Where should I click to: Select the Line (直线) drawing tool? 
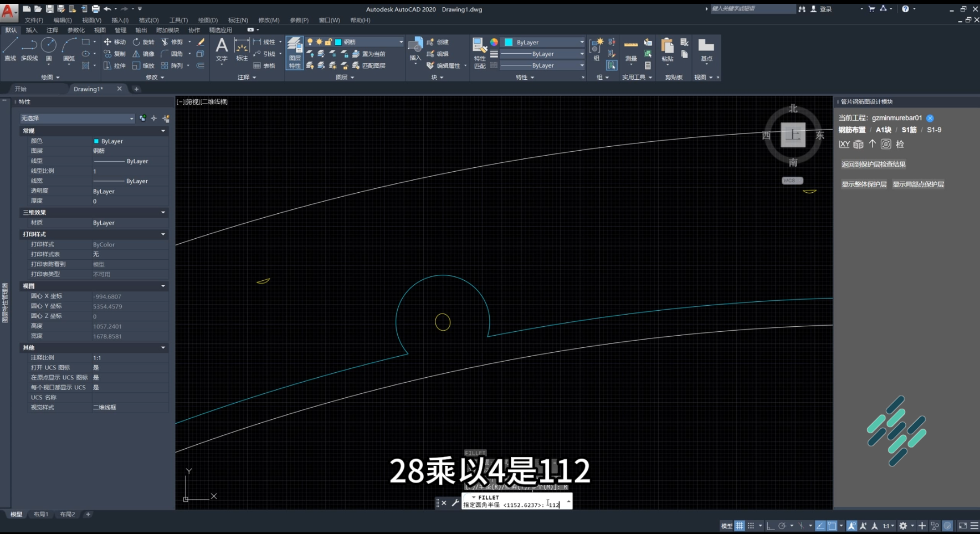pyautogui.click(x=11, y=49)
